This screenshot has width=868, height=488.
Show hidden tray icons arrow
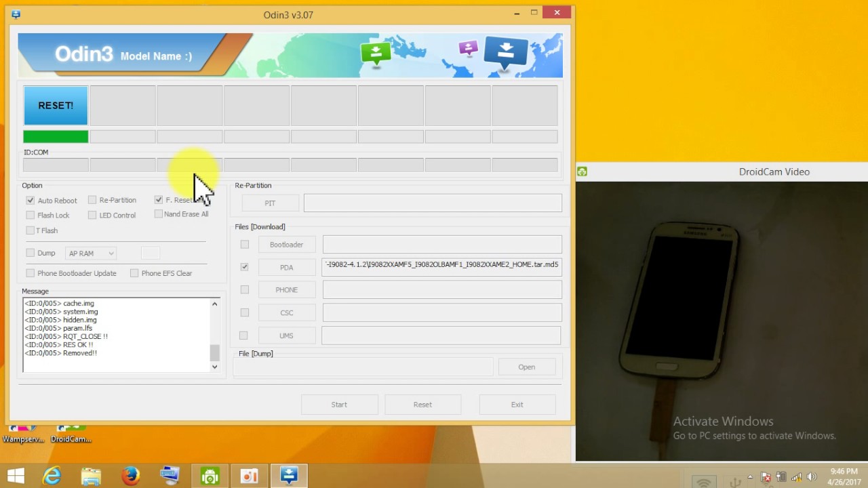tap(750, 477)
